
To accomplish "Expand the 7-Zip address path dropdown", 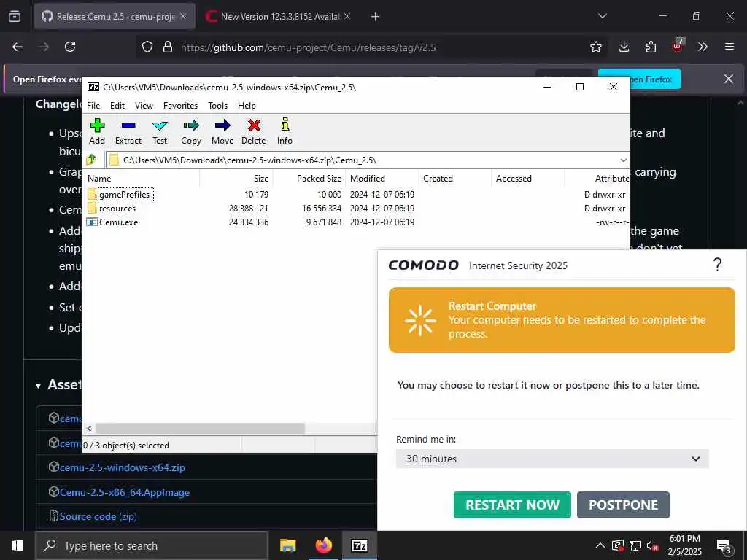I will pyautogui.click(x=623, y=160).
